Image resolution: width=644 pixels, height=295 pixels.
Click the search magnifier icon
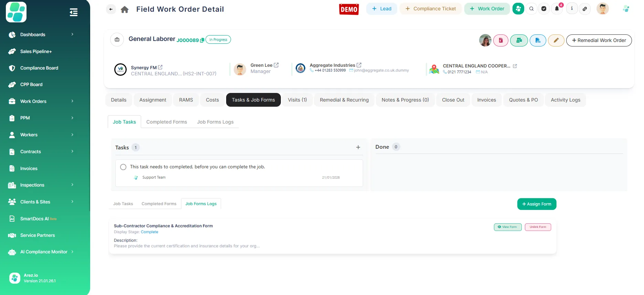(x=531, y=9)
